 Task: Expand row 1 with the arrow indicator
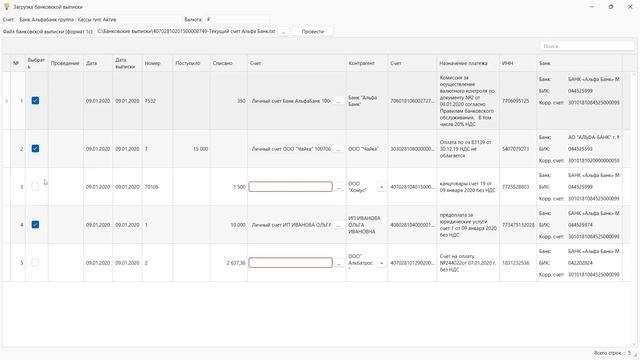[6, 100]
